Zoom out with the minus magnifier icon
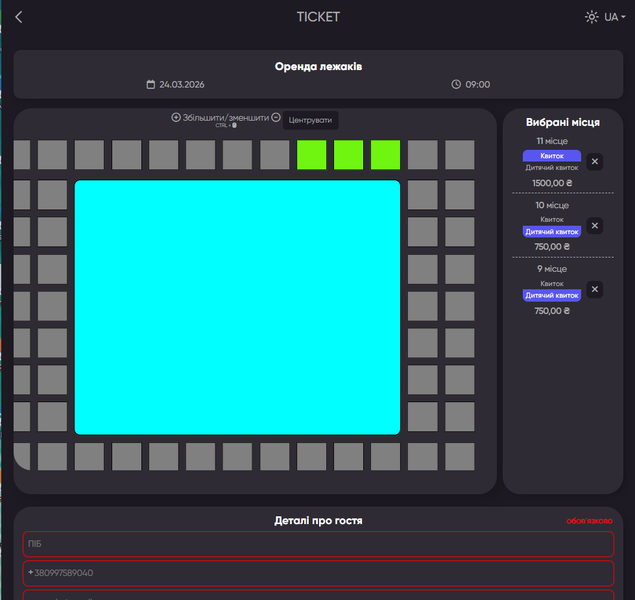This screenshot has height=600, width=635. coord(276,118)
